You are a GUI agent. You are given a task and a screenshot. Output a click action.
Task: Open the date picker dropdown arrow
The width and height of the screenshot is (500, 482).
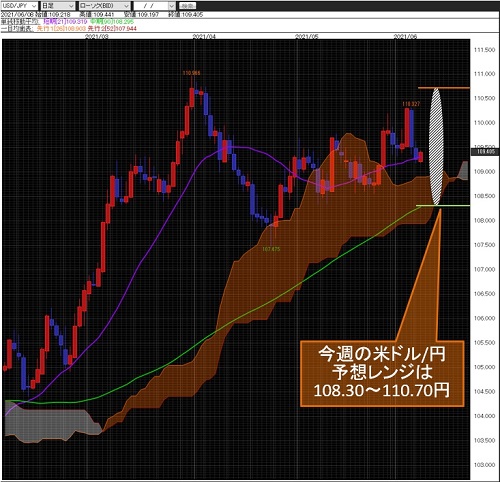click(171, 6)
